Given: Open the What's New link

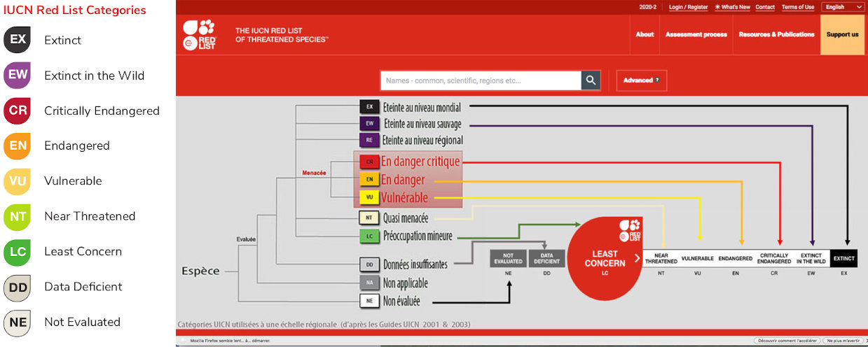Looking at the screenshot, I should [x=732, y=7].
